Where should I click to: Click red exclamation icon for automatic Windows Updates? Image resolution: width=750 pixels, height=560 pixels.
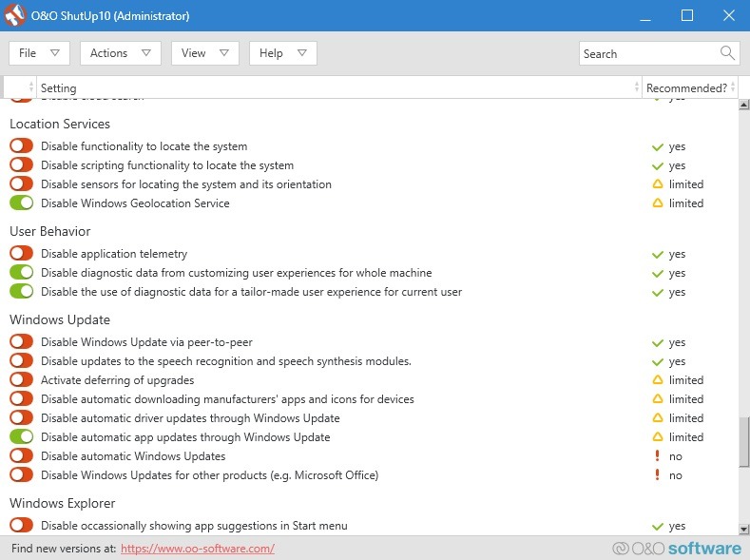point(657,455)
